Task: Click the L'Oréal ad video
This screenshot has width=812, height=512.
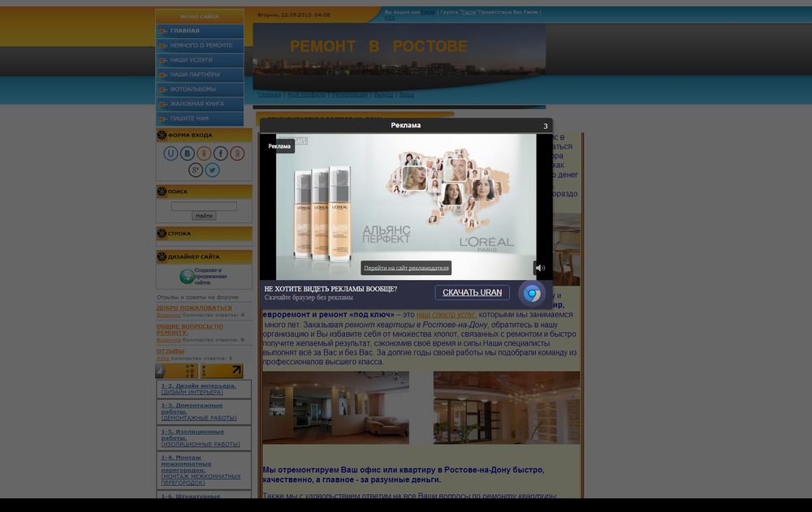Action: click(x=406, y=207)
